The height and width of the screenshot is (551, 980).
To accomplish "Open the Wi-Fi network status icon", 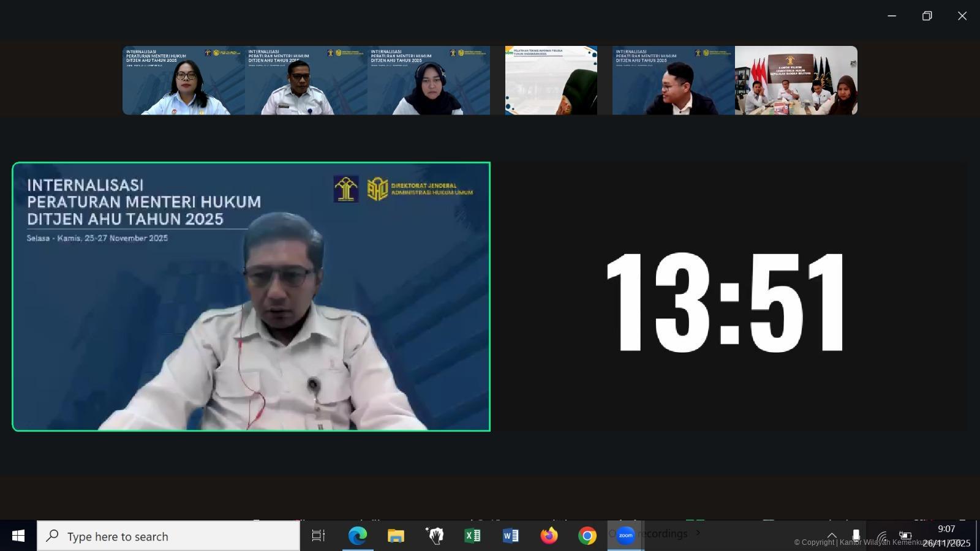I will [x=881, y=537].
